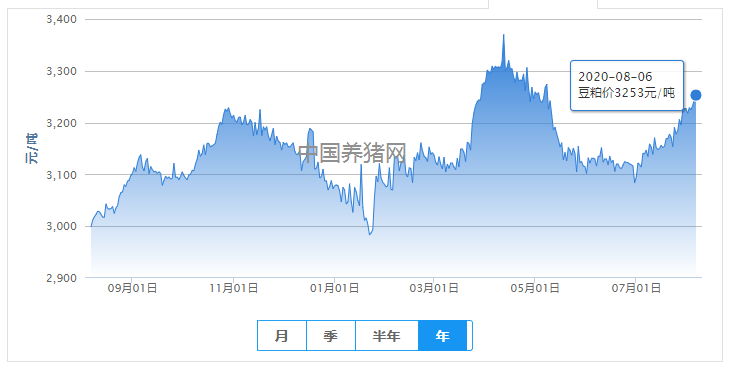The height and width of the screenshot is (369, 729).
Task: Switch to the 月 (month) range tab
Action: point(282,336)
